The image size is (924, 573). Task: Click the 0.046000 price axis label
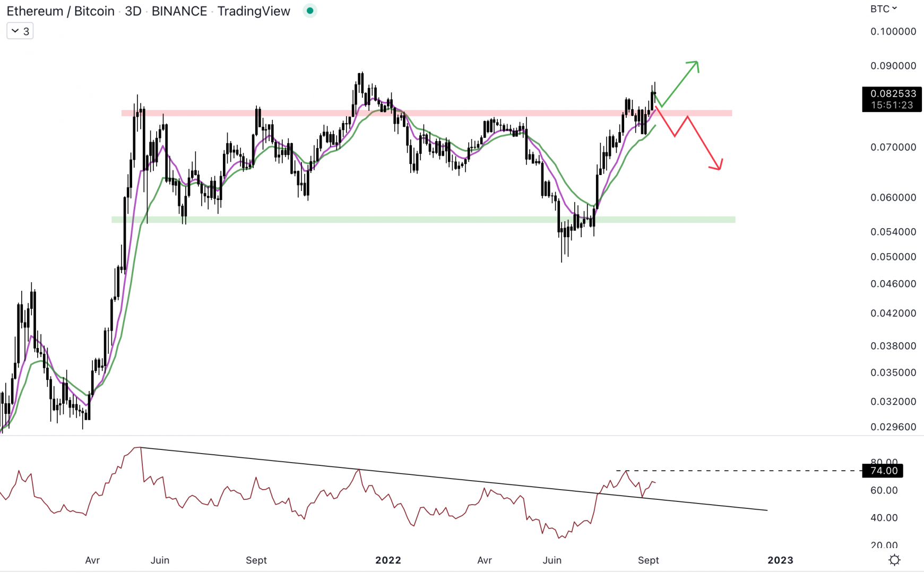point(893,284)
